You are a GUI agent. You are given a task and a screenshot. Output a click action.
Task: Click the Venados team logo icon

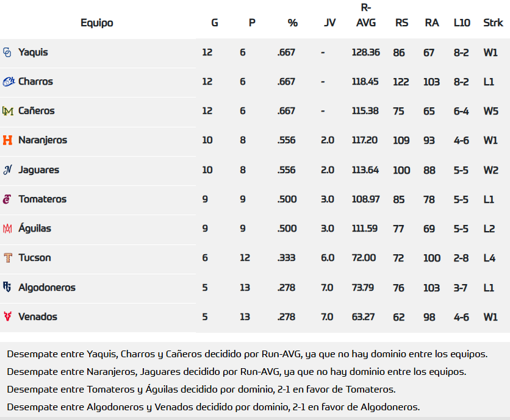click(7, 317)
